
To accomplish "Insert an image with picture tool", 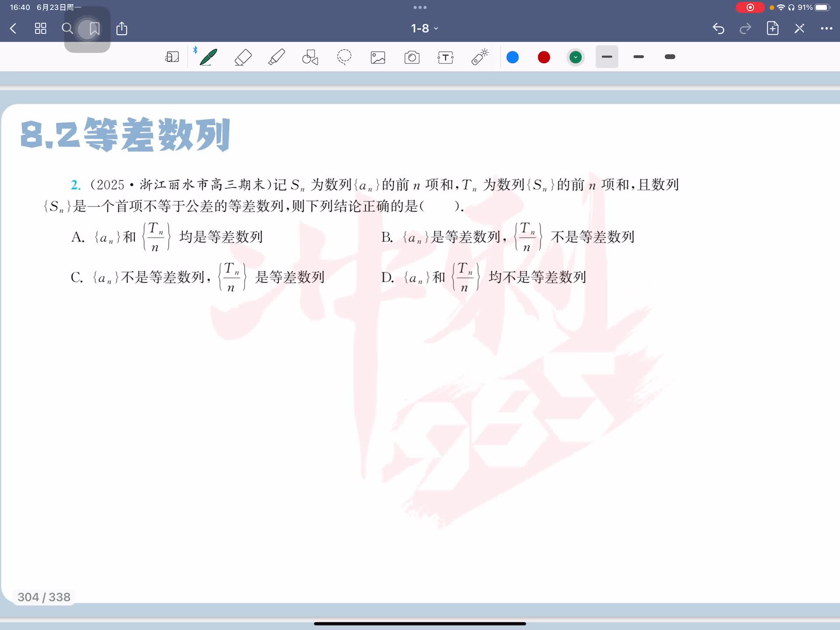I will (378, 57).
